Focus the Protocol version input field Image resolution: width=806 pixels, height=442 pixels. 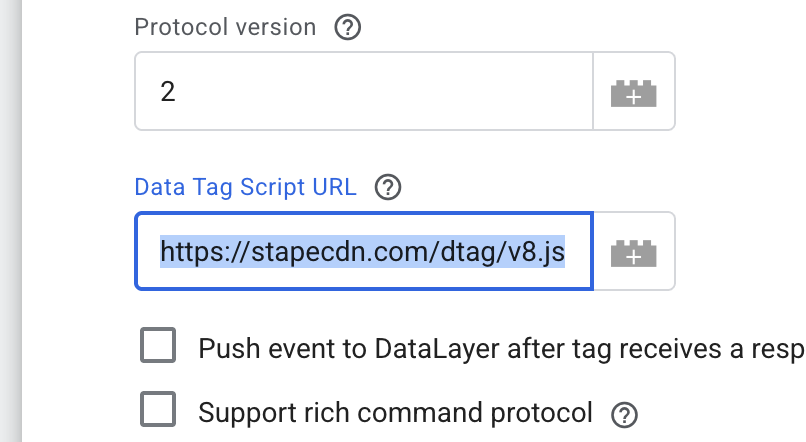click(364, 92)
